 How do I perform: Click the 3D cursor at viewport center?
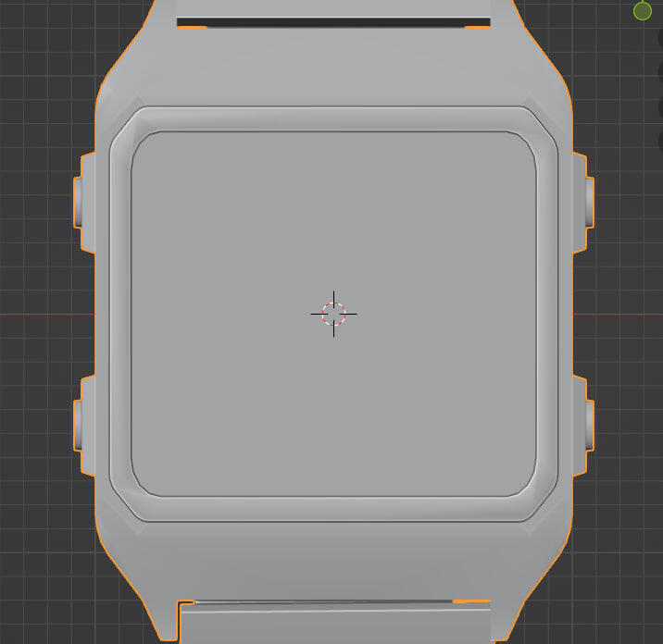333,314
